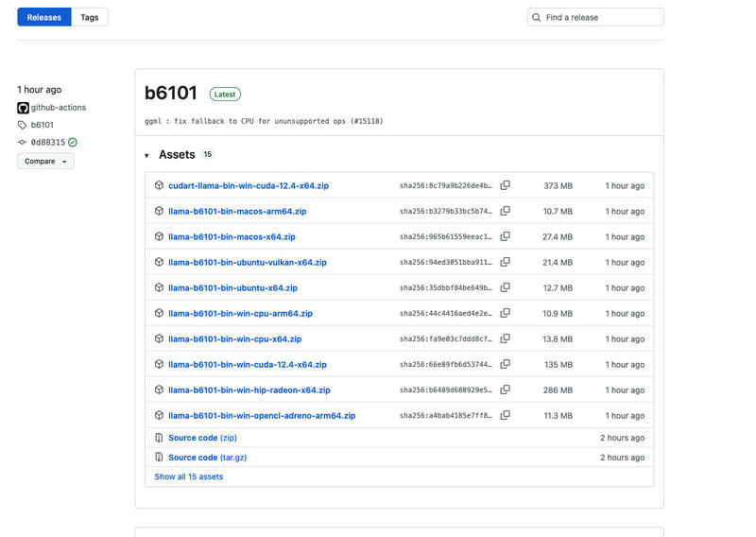Download llama-b6101-bin-macos-x64.zip
Image resolution: width=756 pixels, height=537 pixels.
tap(232, 237)
